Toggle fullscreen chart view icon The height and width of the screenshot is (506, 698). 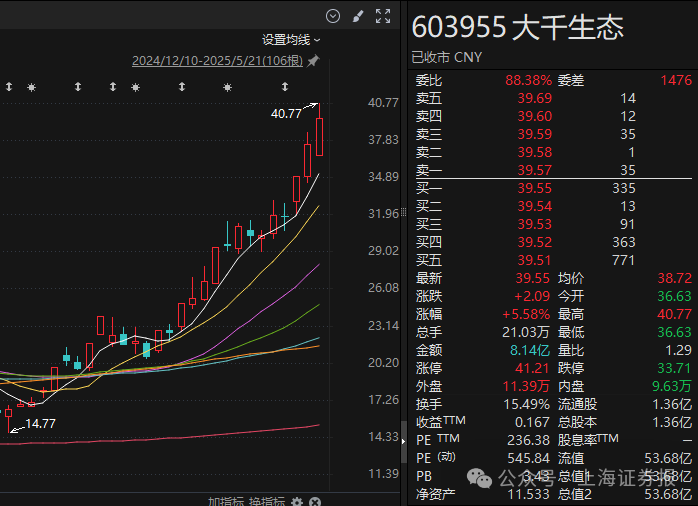[x=383, y=16]
